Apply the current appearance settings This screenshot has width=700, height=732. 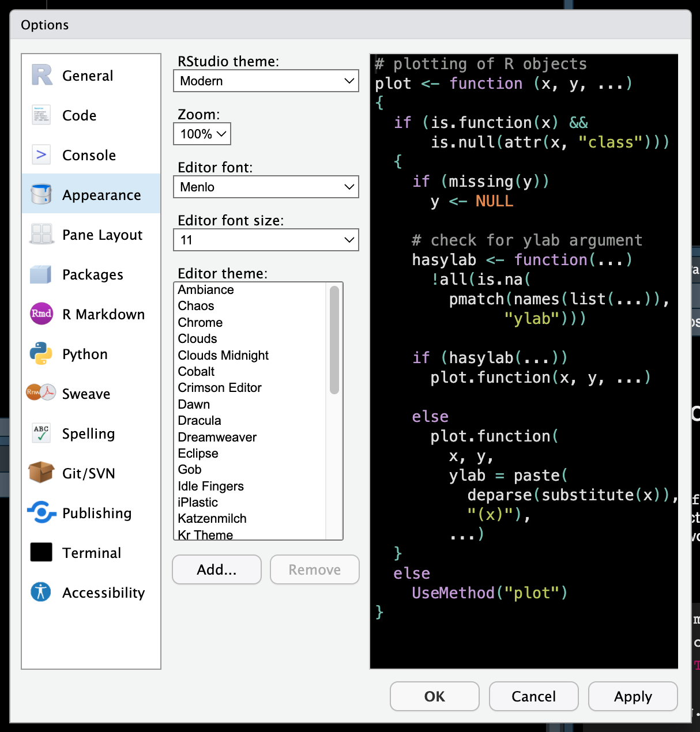click(633, 696)
